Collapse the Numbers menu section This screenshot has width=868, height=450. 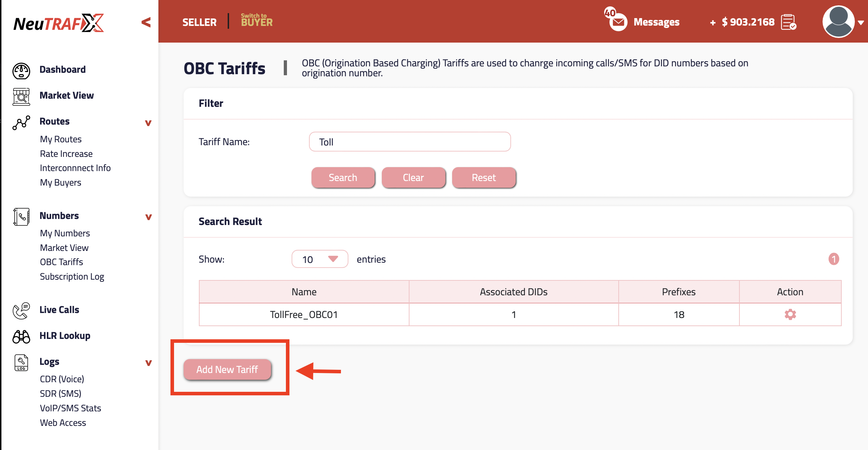pyautogui.click(x=148, y=217)
